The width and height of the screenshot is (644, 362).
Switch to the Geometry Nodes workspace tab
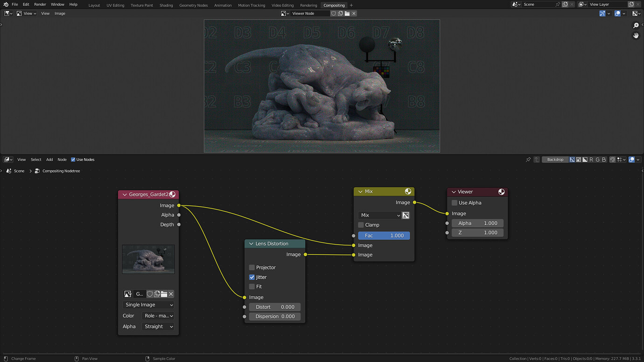193,5
